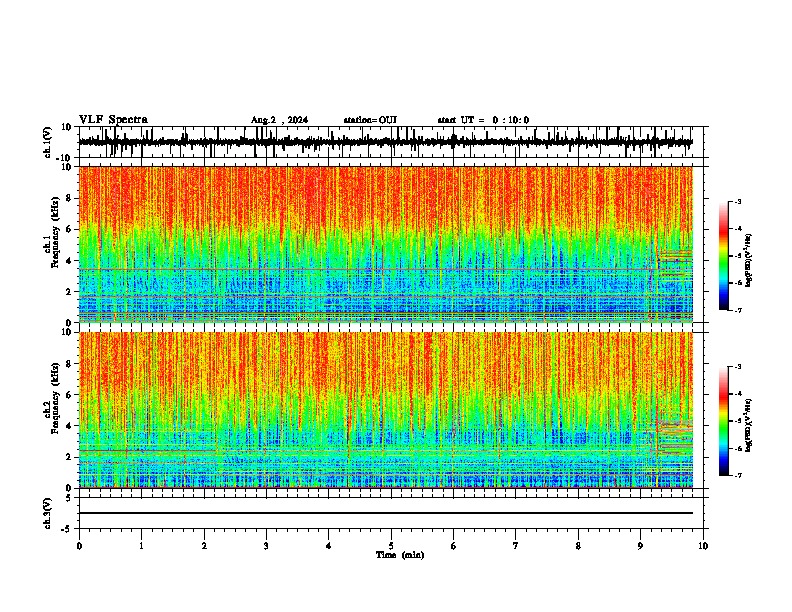Click the '-3' label on ch.2 colorbar
Viewport: 792px width, 612px height.
point(738,367)
